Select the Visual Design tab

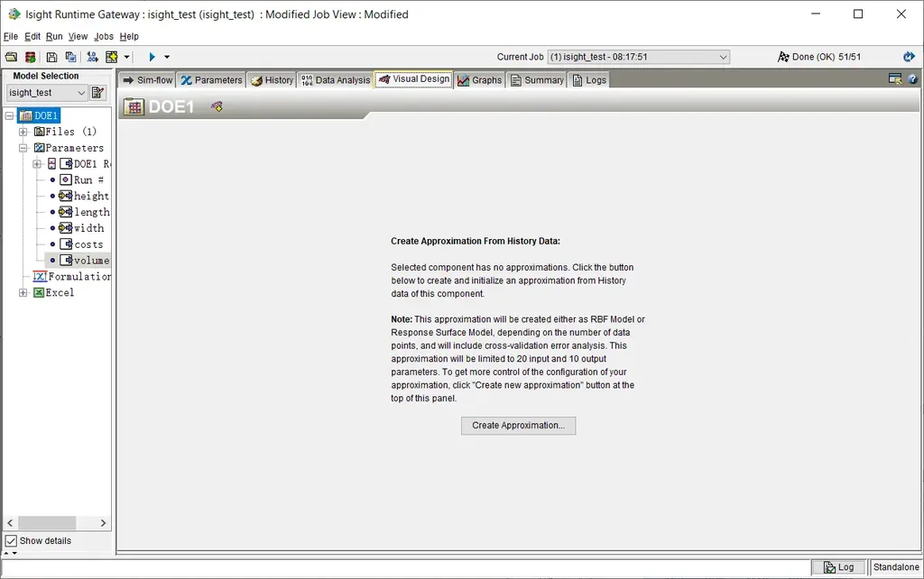[414, 79]
